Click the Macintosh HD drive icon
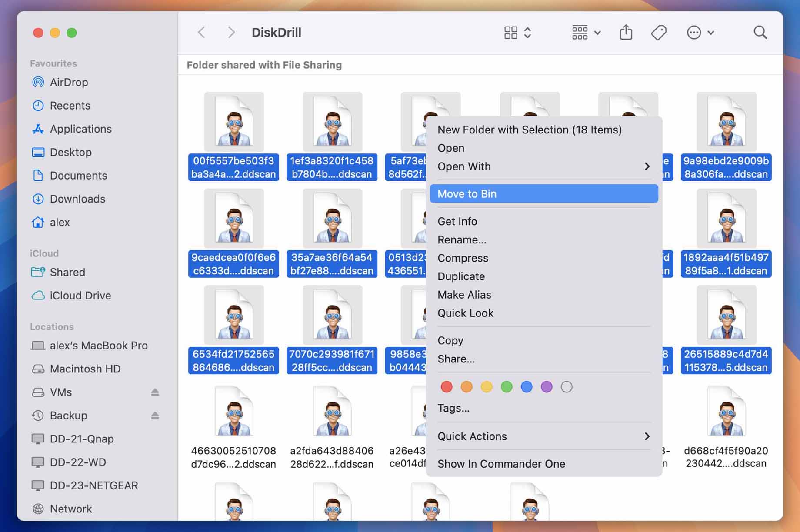This screenshot has height=532, width=800. click(x=38, y=369)
